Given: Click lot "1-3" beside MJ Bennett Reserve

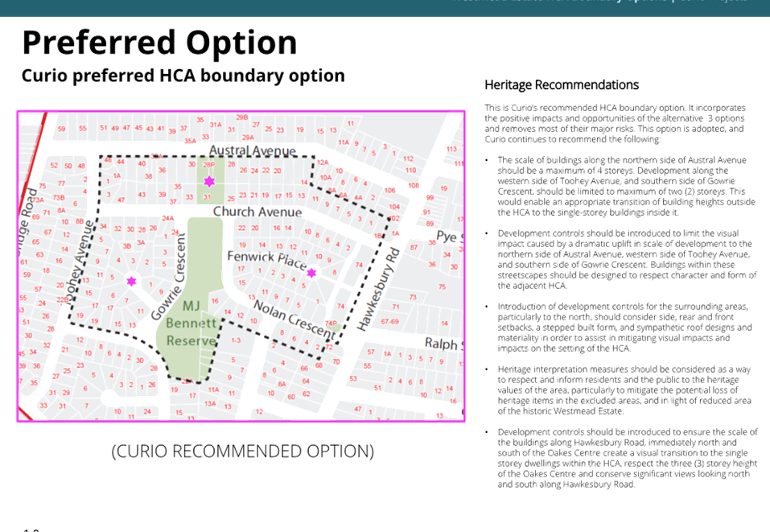Looking at the screenshot, I should pyautogui.click(x=236, y=340).
